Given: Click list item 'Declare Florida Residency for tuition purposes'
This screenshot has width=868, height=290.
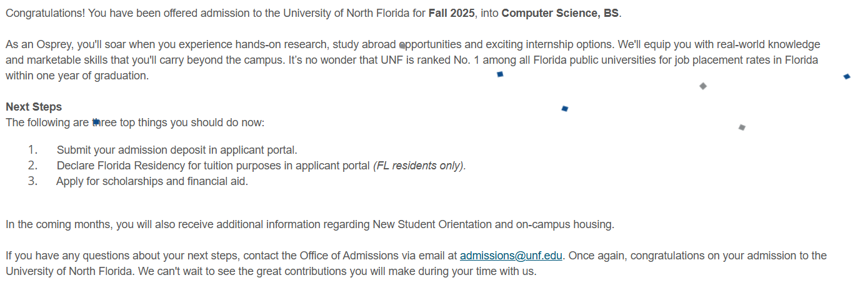Looking at the screenshot, I should (x=213, y=166).
